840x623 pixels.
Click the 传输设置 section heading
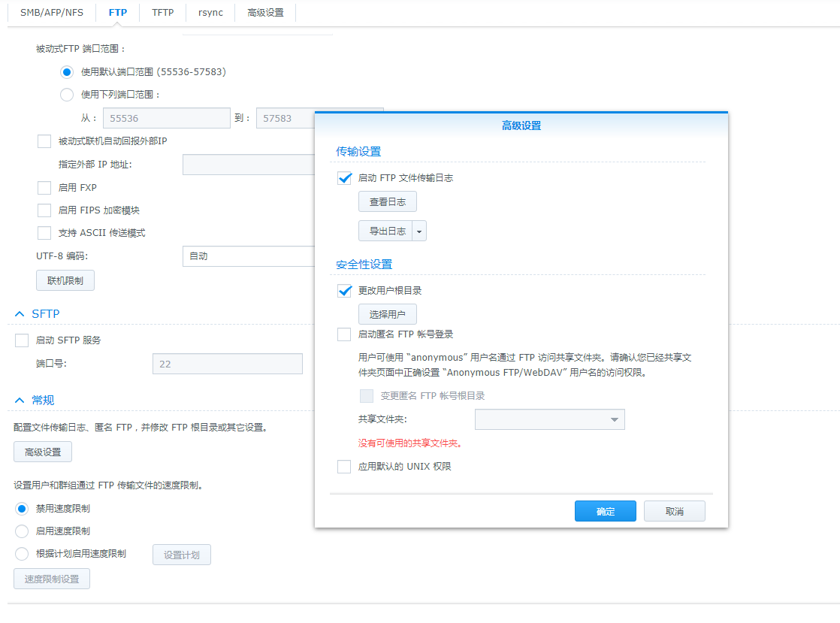coord(358,152)
